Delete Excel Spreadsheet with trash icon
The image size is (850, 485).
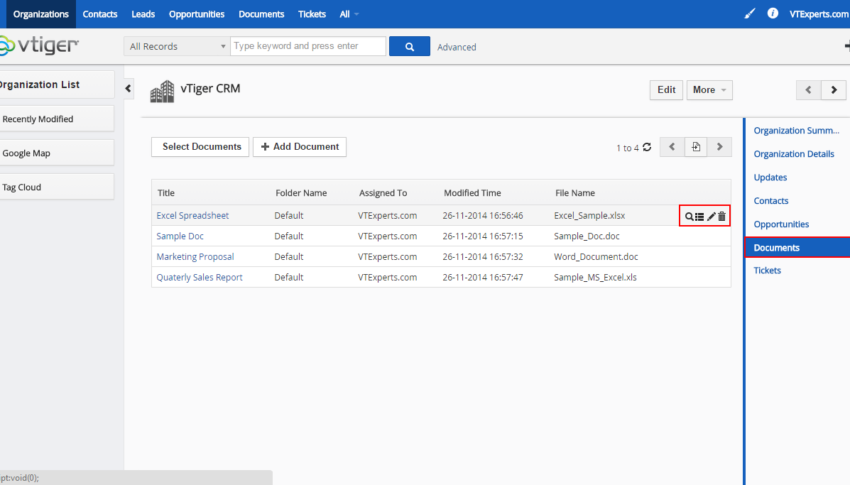(x=722, y=216)
